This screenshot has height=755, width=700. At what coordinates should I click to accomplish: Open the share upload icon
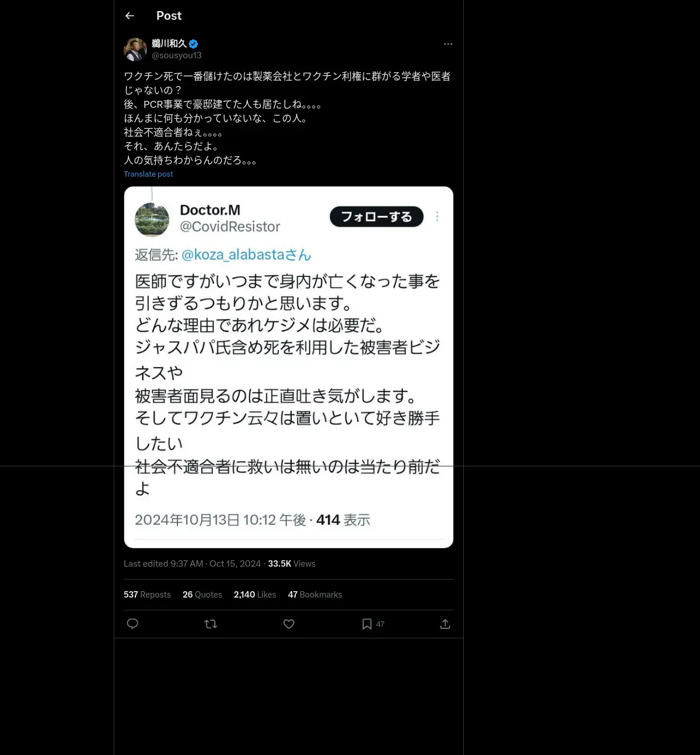click(445, 624)
